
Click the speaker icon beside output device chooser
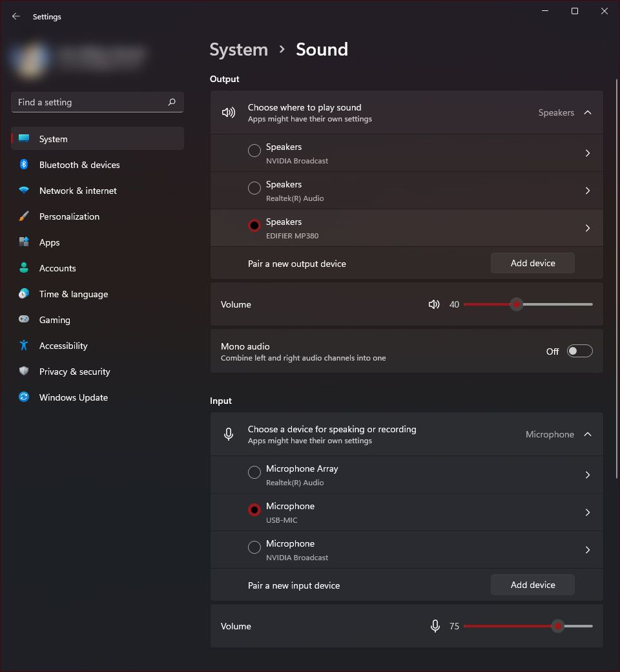(228, 111)
